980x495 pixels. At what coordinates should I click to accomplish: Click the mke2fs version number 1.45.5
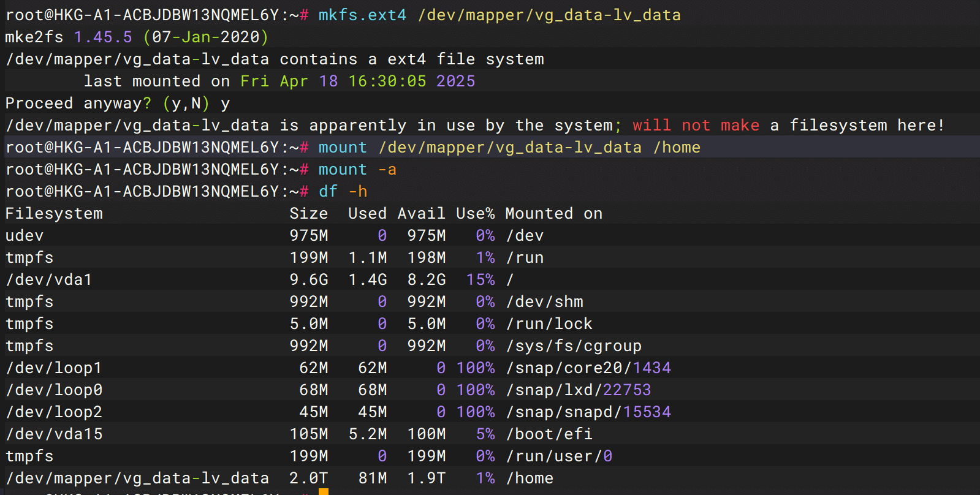coord(103,37)
